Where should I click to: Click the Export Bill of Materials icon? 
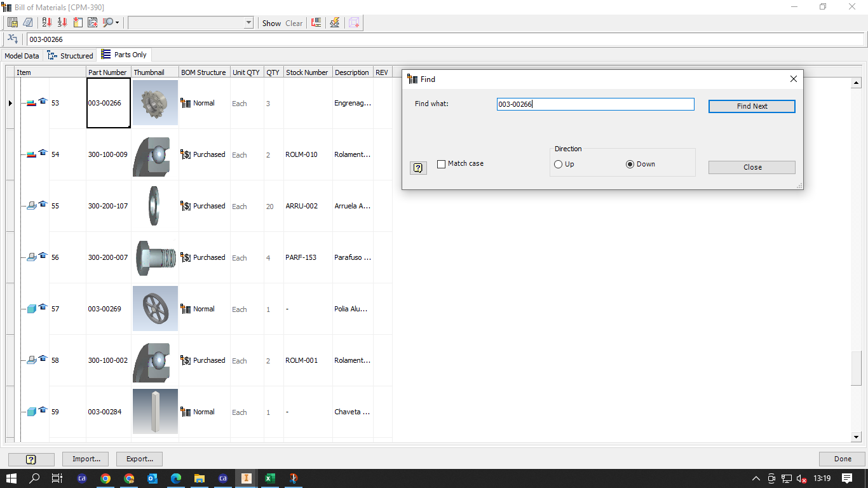tap(12, 22)
